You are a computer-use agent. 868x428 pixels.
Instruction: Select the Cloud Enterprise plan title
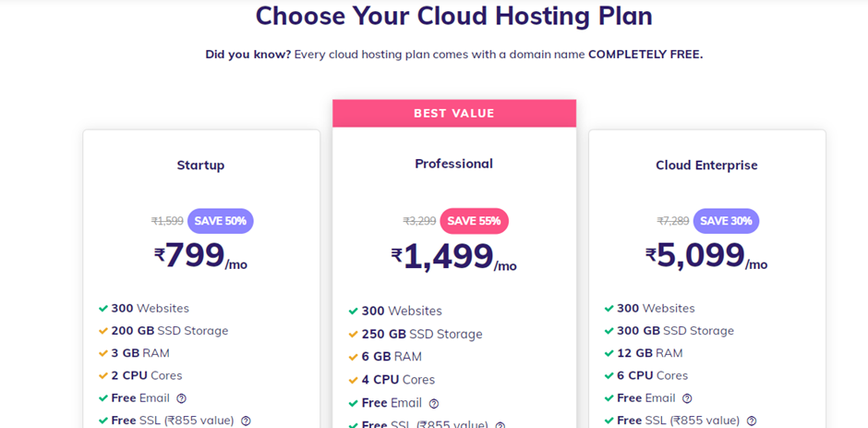pyautogui.click(x=706, y=165)
